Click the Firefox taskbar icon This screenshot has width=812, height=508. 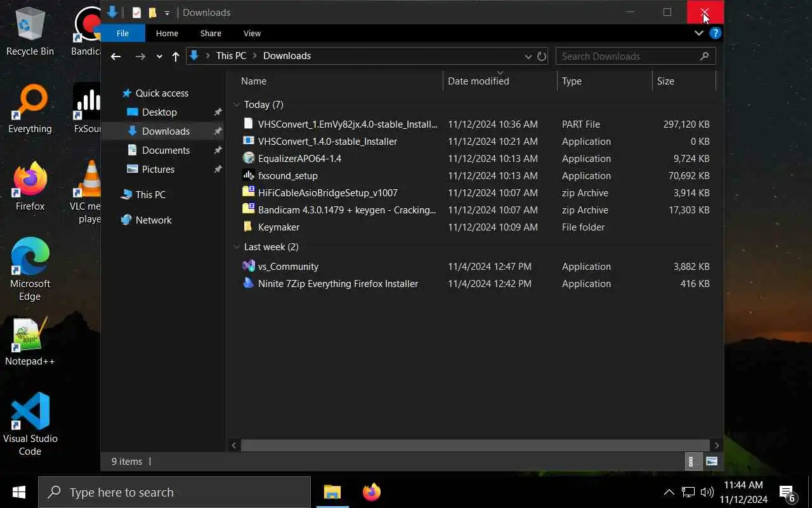372,492
